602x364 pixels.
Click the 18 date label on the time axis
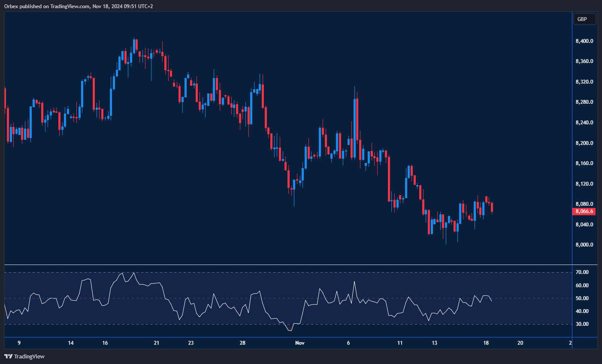tap(486, 343)
